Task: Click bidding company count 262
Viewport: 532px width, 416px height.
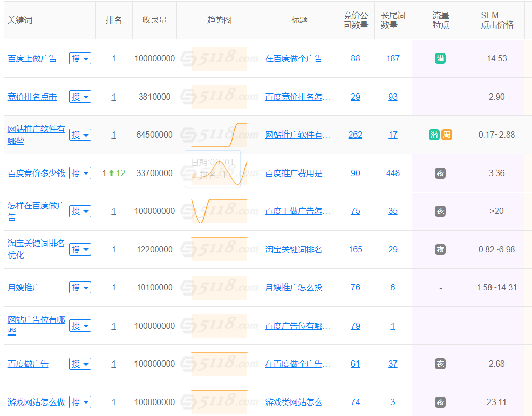Action: tap(355, 135)
